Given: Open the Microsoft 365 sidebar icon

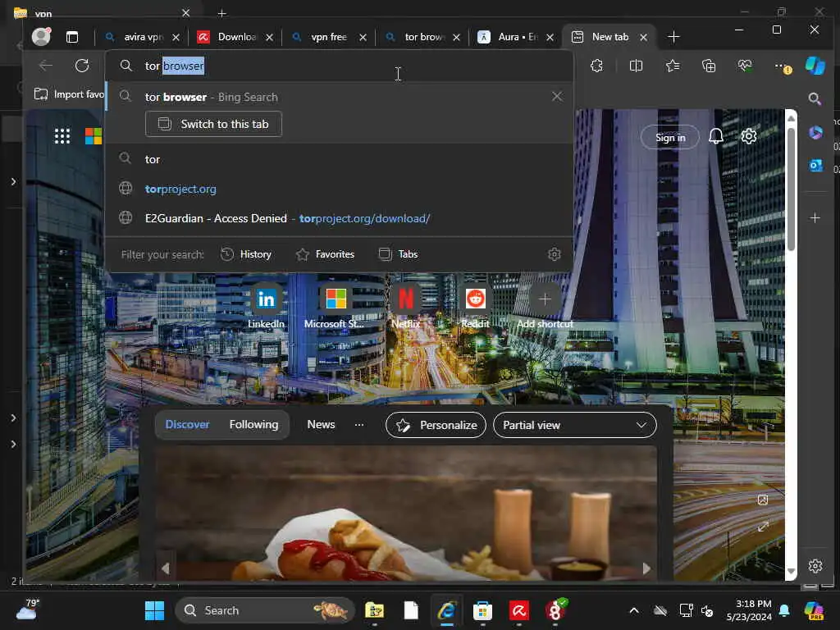Looking at the screenshot, I should (x=815, y=132).
